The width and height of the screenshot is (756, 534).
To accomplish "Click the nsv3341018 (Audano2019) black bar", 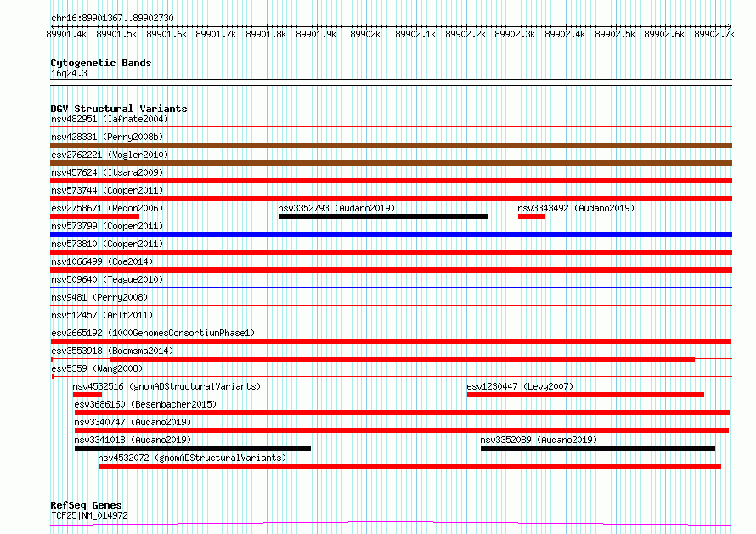I will [192, 448].
